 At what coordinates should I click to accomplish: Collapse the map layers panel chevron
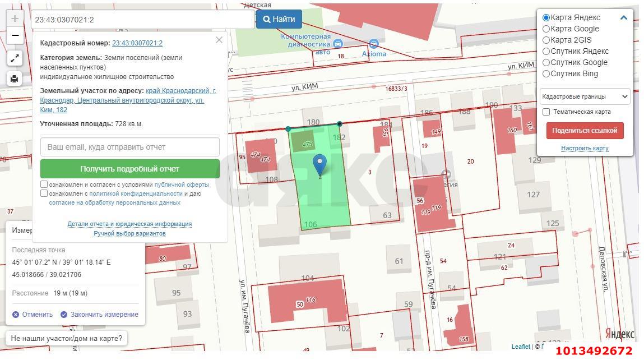click(623, 18)
